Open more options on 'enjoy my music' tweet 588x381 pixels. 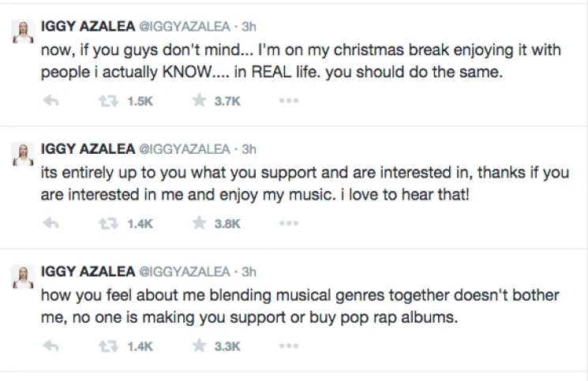[x=289, y=224]
